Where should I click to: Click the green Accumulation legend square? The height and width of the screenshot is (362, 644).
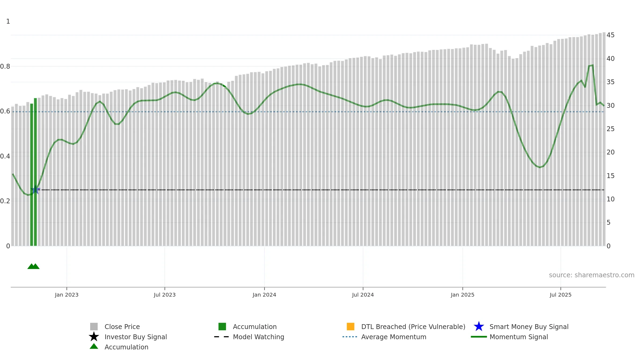[x=222, y=326]
